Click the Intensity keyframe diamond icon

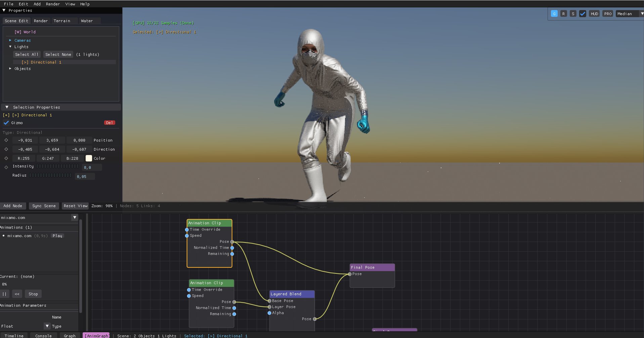[x=6, y=167]
